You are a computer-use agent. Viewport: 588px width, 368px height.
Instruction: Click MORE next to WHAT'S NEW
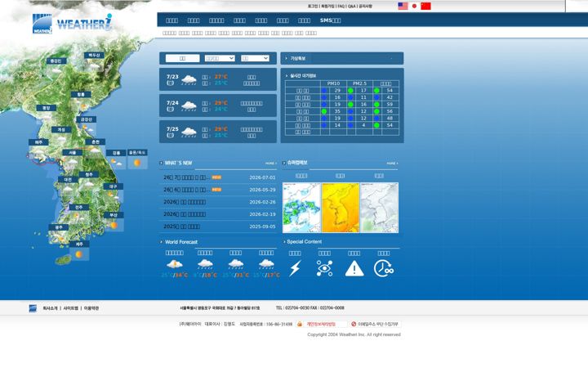point(271,164)
